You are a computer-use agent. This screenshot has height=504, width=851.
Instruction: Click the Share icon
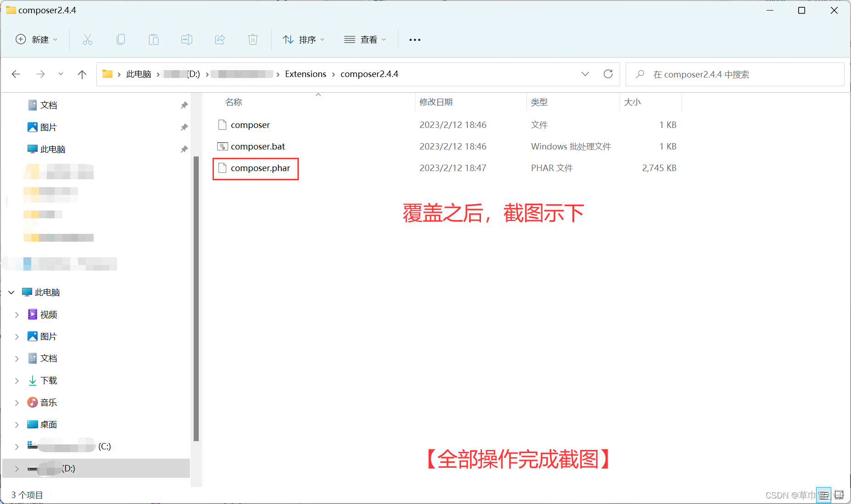pos(220,39)
